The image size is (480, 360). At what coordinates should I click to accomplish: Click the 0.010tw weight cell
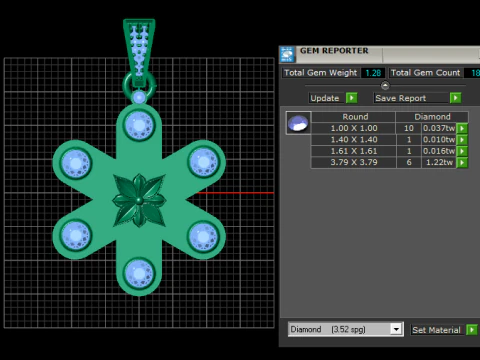(439, 140)
